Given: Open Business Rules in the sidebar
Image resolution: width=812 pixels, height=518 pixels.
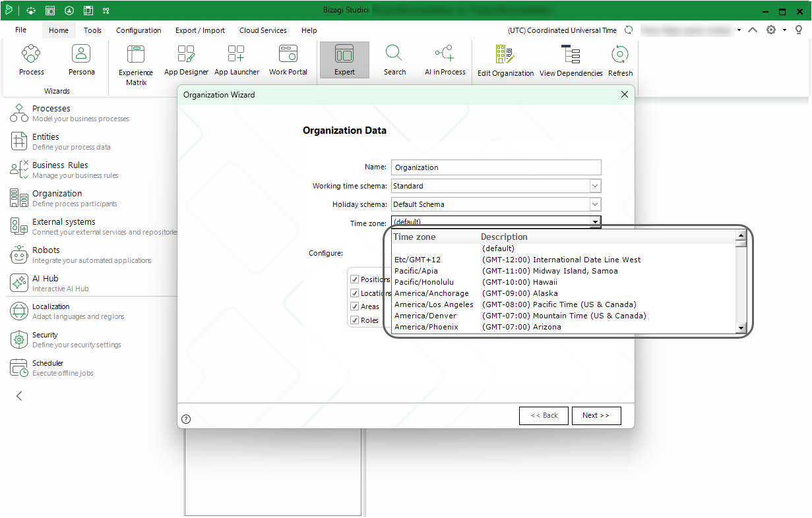Looking at the screenshot, I should point(64,169).
